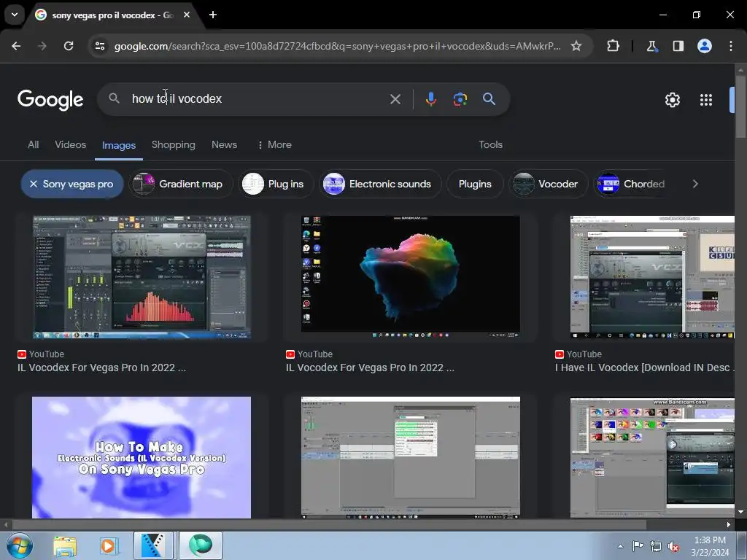The width and height of the screenshot is (747, 560).
Task: Apply the Gradient map filter chip
Action: [181, 184]
